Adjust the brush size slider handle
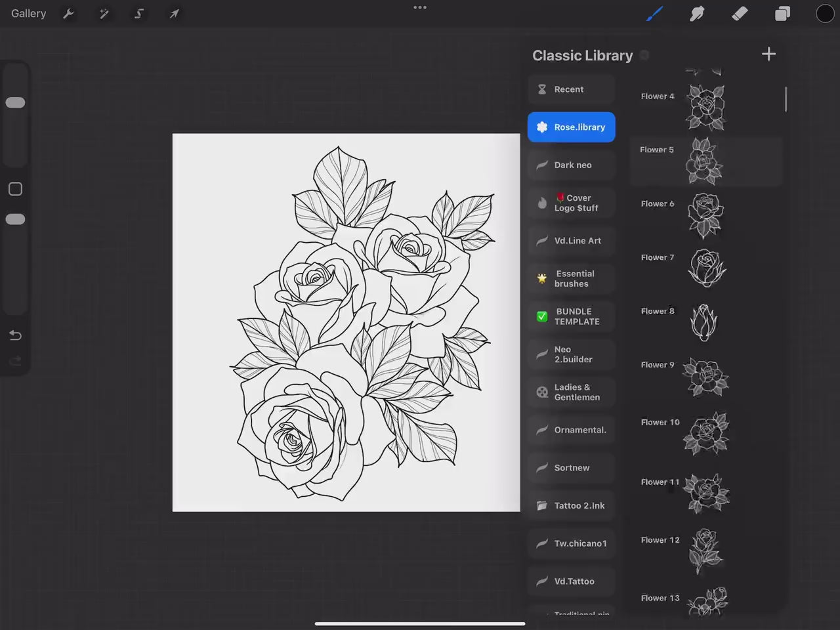 15,102
